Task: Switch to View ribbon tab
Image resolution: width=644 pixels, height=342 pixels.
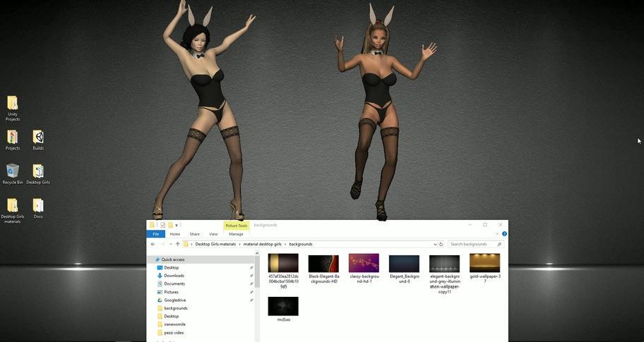Action: 213,233
